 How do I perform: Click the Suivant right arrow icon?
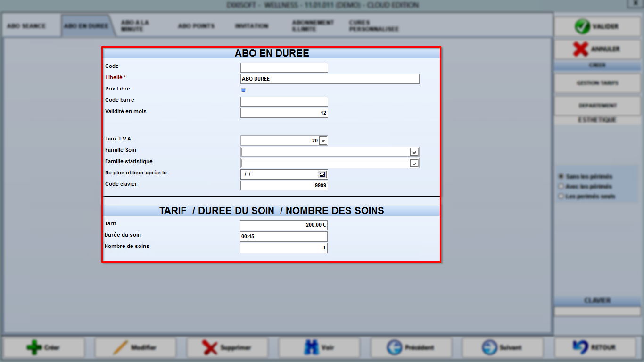(x=489, y=348)
